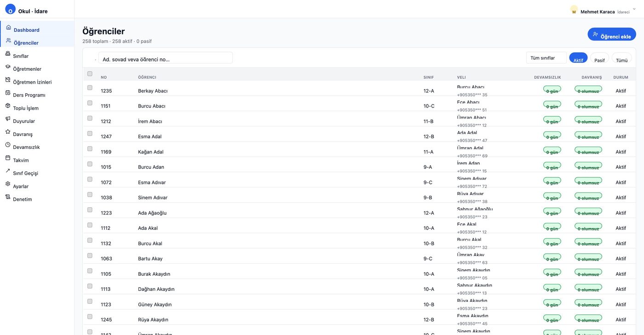Click the Öğretmenler graduation cap icon
The width and height of the screenshot is (644, 335).
tap(8, 67)
